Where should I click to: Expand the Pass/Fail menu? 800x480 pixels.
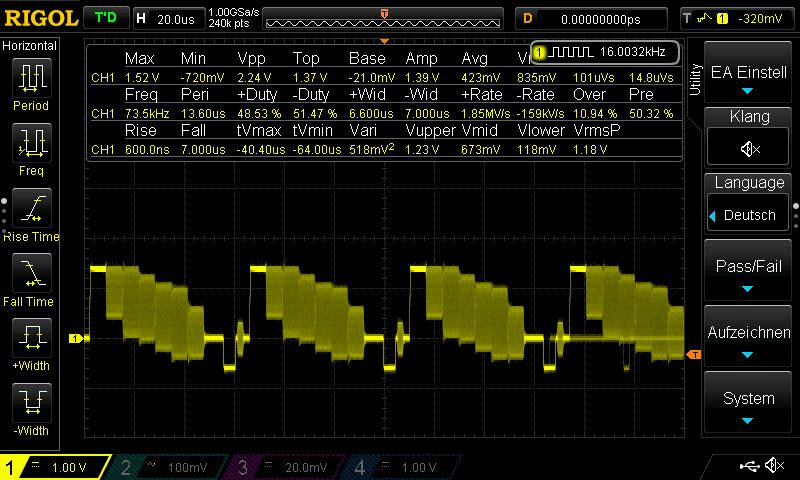tap(748, 275)
